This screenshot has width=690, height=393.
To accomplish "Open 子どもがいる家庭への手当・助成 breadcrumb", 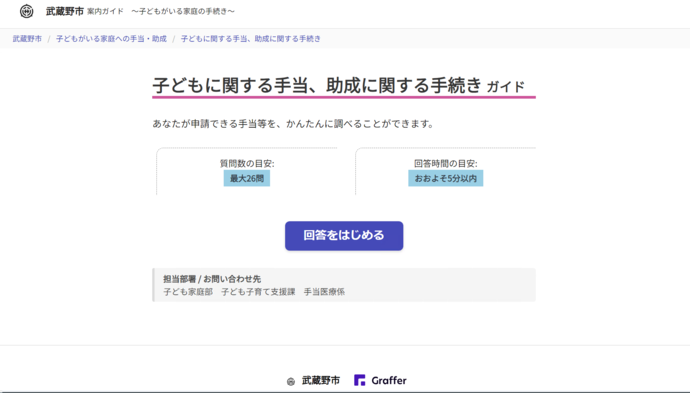I will (x=111, y=39).
